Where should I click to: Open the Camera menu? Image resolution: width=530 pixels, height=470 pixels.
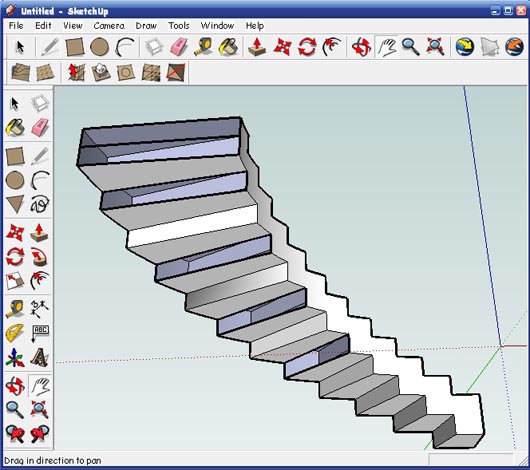[x=109, y=26]
